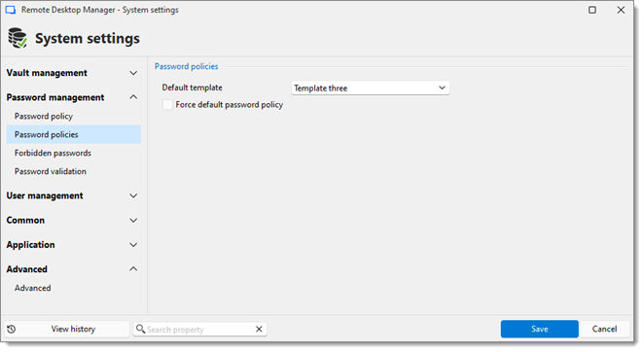Click the Common heading
This screenshot has height=352, width=644.
(x=25, y=221)
